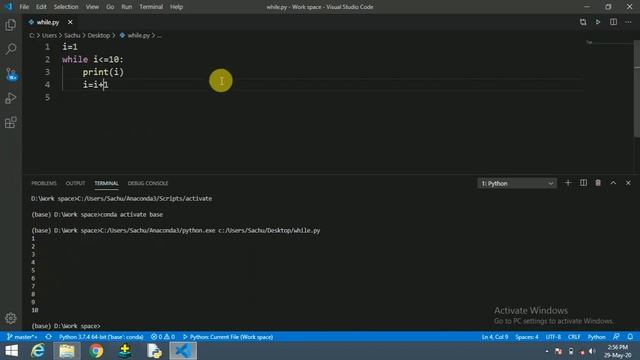This screenshot has width=640, height=360.
Task: Split the editor to the right
Action: [613, 22]
